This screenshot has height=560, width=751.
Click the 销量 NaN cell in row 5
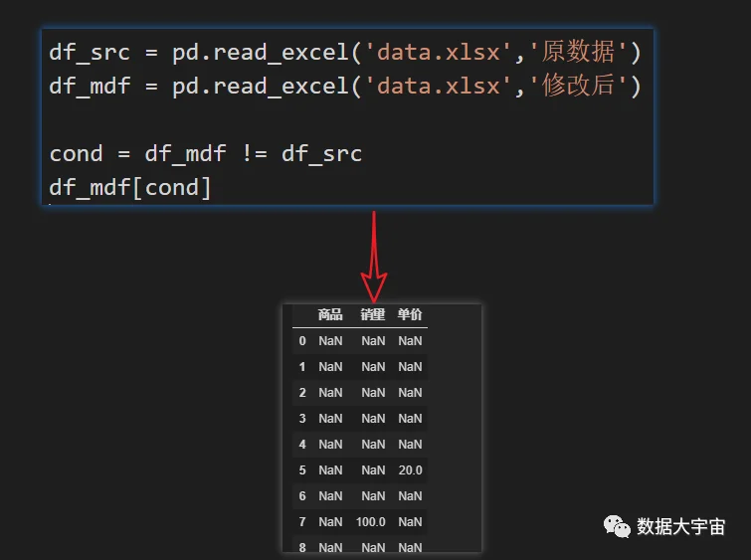373,470
